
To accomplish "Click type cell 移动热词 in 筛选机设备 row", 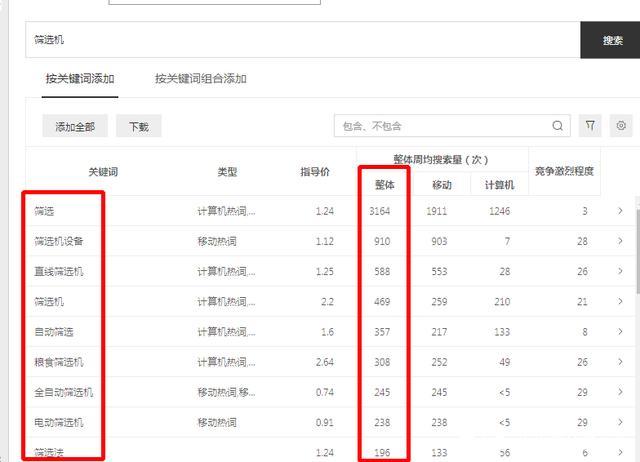I will [217, 241].
